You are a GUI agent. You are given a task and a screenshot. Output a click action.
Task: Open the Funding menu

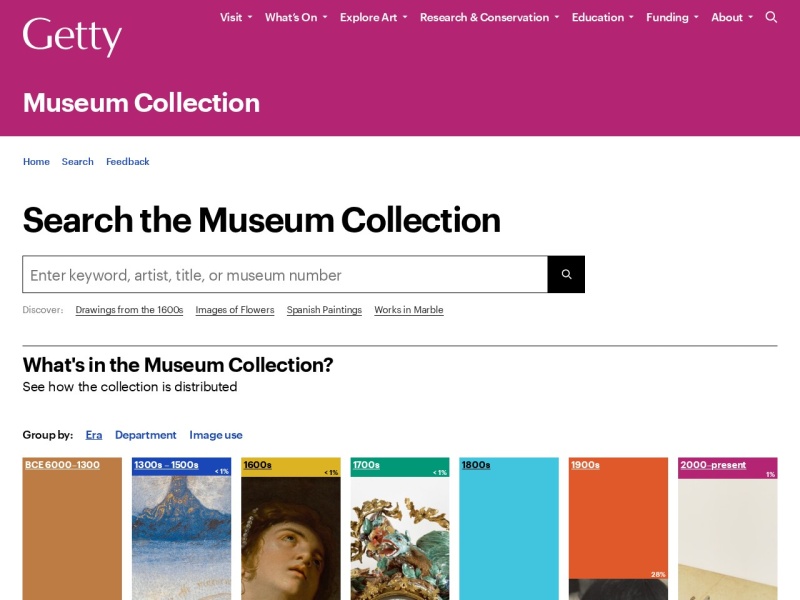(672, 17)
